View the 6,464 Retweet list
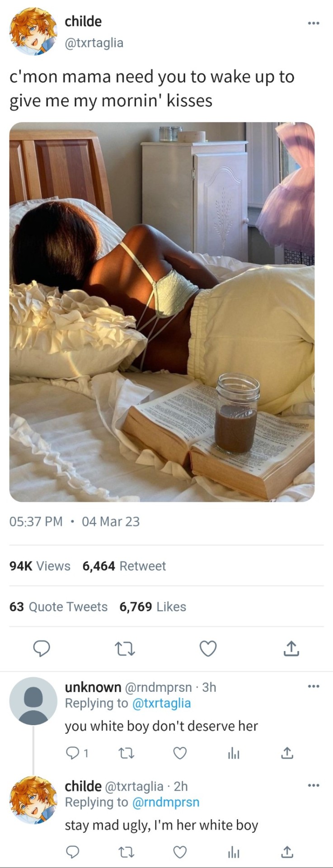The width and height of the screenshot is (333, 868). click(124, 566)
